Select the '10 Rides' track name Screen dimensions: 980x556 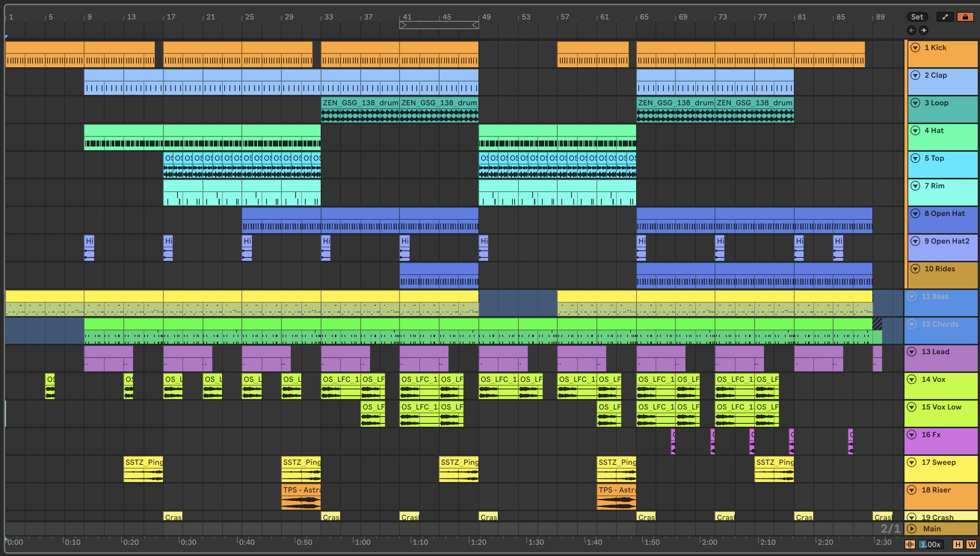(x=940, y=268)
